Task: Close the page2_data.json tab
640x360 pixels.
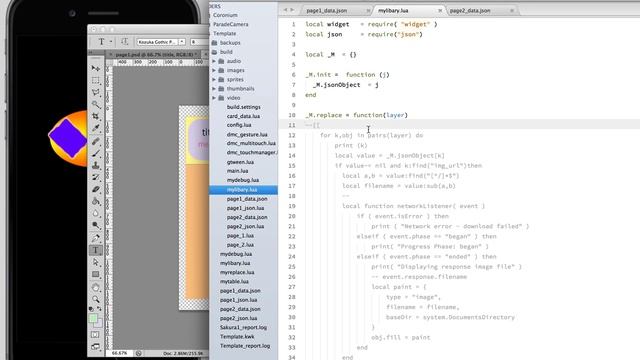Action: [x=512, y=11]
